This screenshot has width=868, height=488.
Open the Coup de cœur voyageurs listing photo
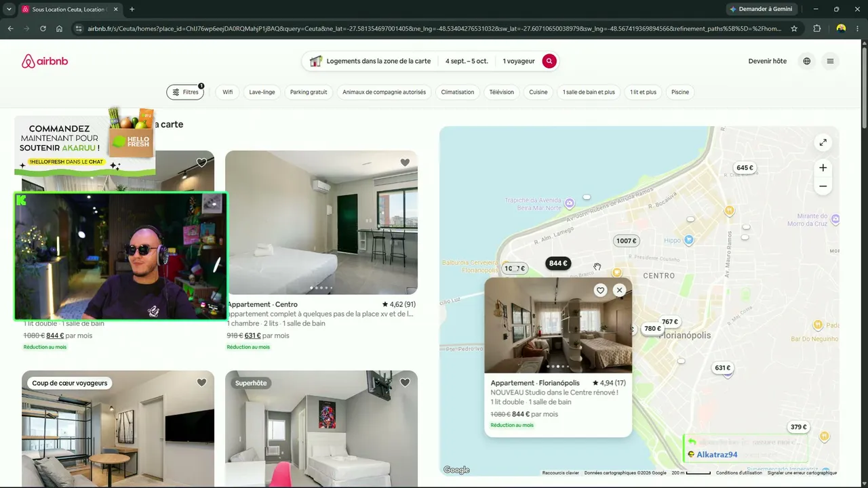tap(118, 428)
